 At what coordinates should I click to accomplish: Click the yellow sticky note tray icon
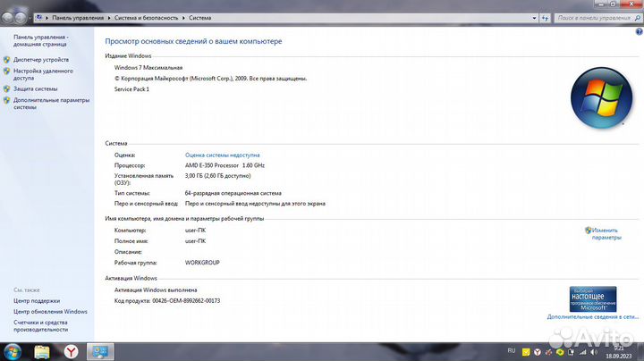526,352
